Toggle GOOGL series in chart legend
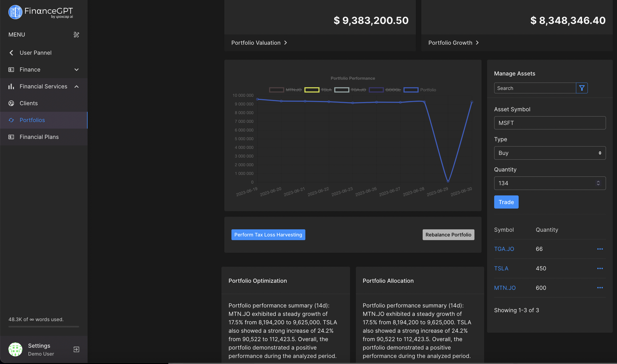 pyautogui.click(x=385, y=90)
